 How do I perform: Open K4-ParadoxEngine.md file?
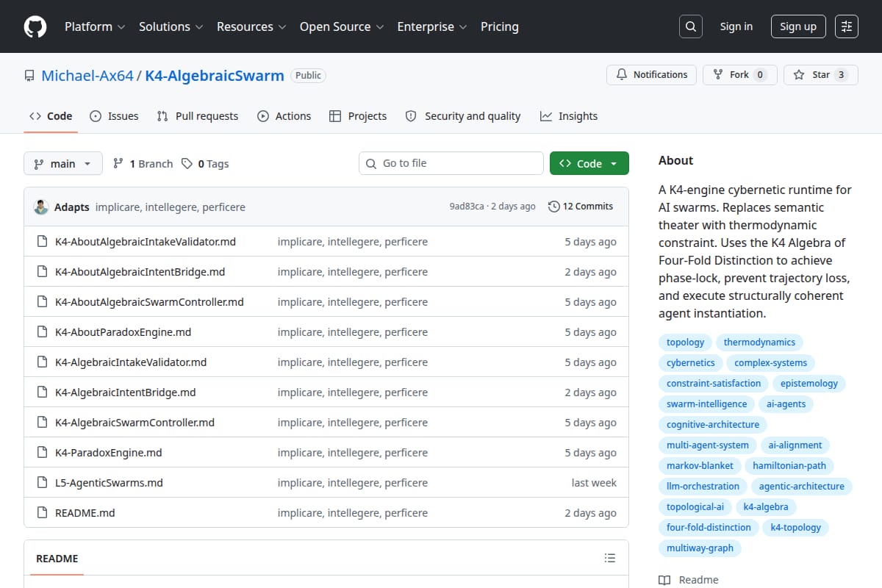109,453
